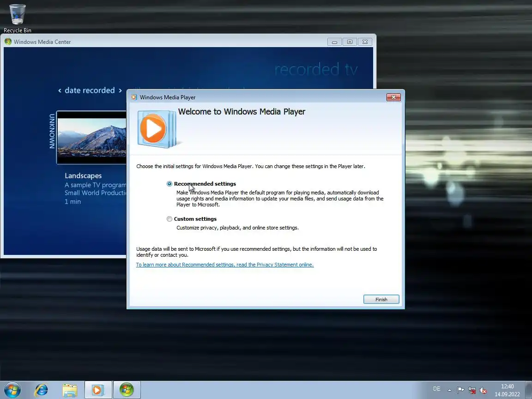The image size is (532, 399).
Task: Click the recorded tv heading
Action: (316, 69)
